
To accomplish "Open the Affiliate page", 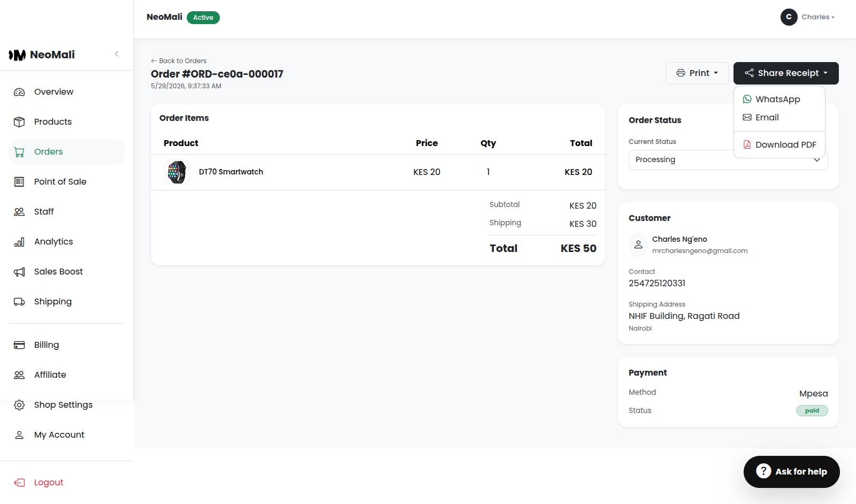I will pos(66,375).
